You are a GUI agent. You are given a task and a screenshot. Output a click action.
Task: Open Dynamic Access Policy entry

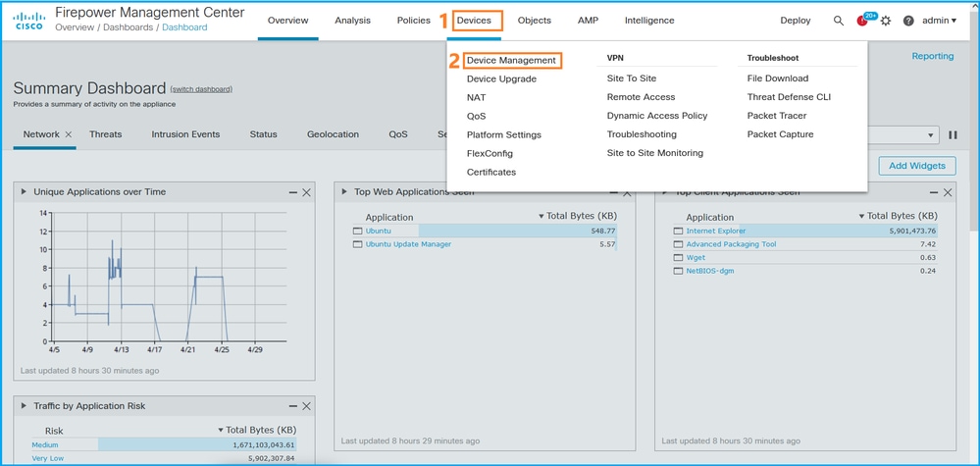657,116
